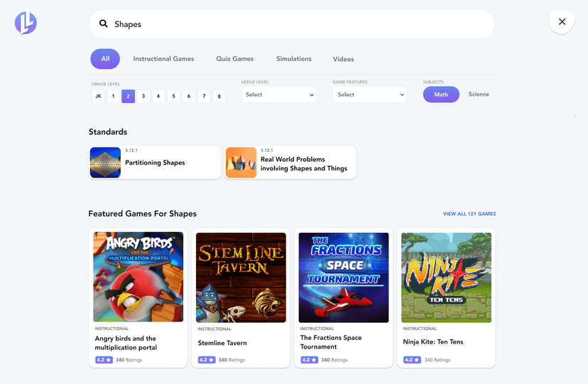Switch to the Instructional Games tab
This screenshot has width=588, height=384.
(163, 59)
